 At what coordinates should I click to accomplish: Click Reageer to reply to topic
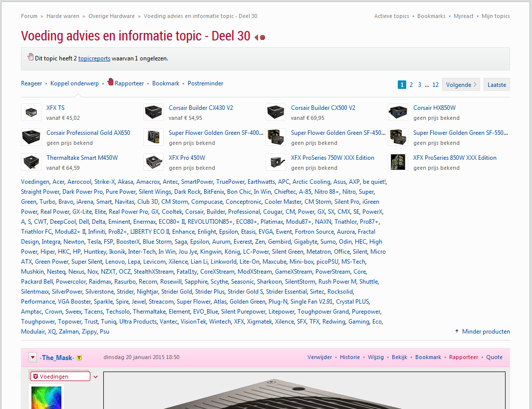coord(31,83)
